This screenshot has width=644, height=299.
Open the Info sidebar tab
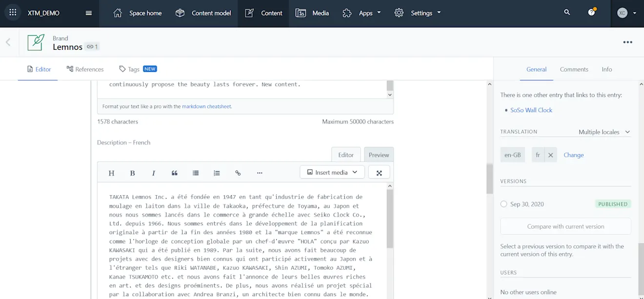click(x=606, y=69)
